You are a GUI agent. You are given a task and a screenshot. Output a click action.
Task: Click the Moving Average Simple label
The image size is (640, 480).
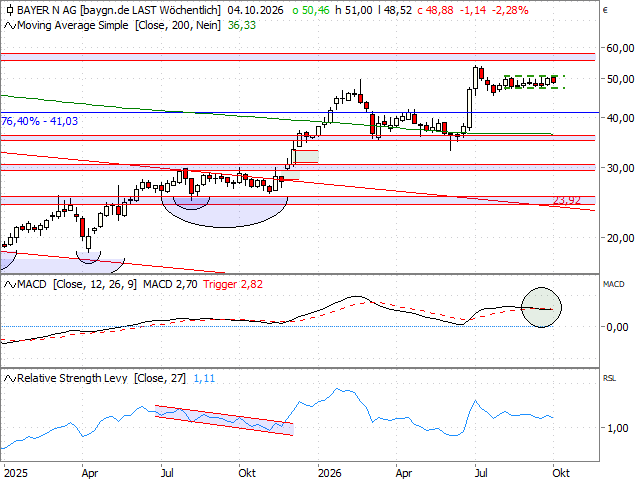[73, 26]
